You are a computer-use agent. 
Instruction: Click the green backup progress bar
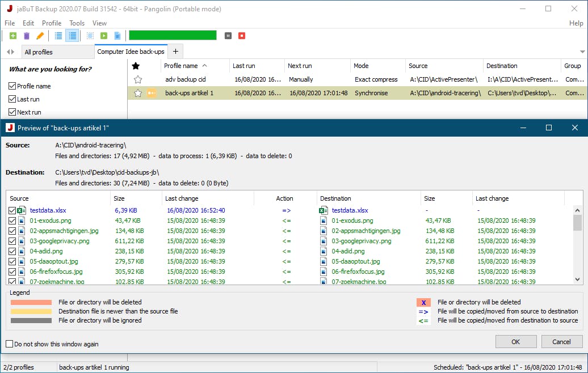(173, 36)
